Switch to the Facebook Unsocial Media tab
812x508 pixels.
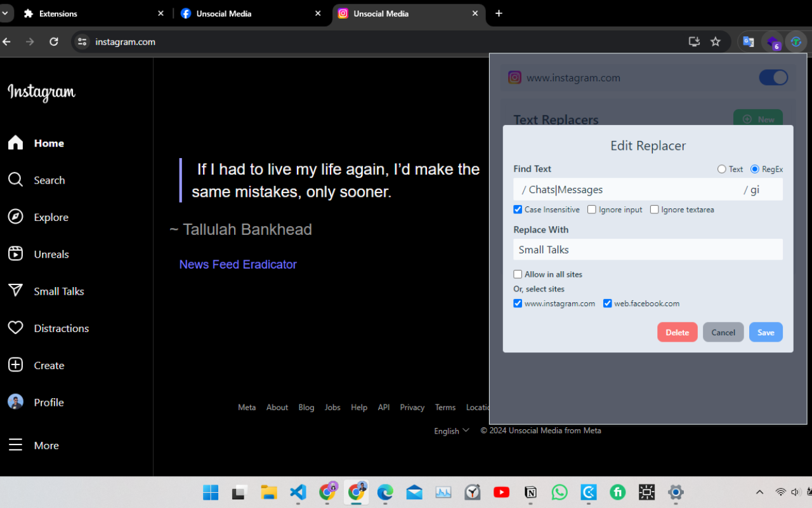(x=251, y=13)
